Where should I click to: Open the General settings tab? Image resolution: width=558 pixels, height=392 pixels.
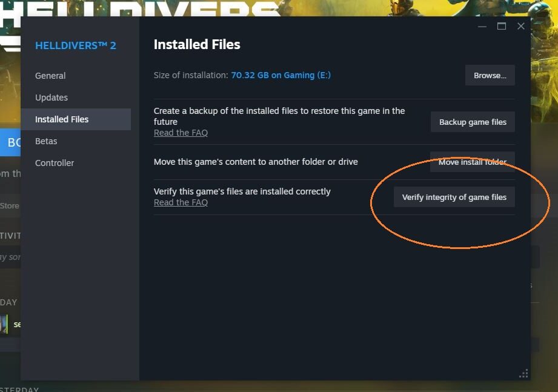coord(50,76)
